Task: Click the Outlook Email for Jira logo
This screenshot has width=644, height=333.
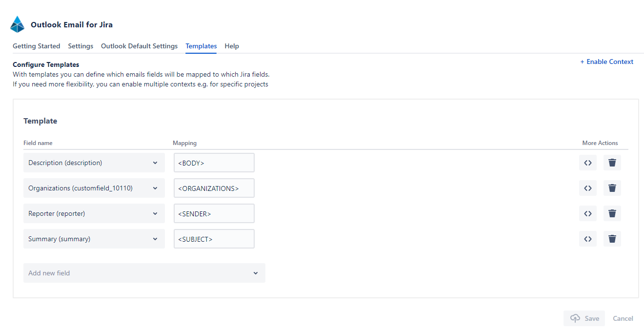Action: click(x=18, y=24)
